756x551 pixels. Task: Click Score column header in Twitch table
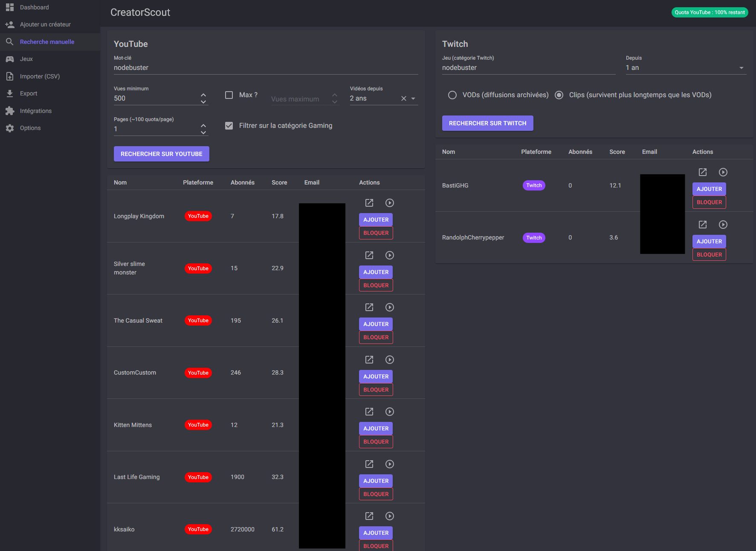[617, 152]
